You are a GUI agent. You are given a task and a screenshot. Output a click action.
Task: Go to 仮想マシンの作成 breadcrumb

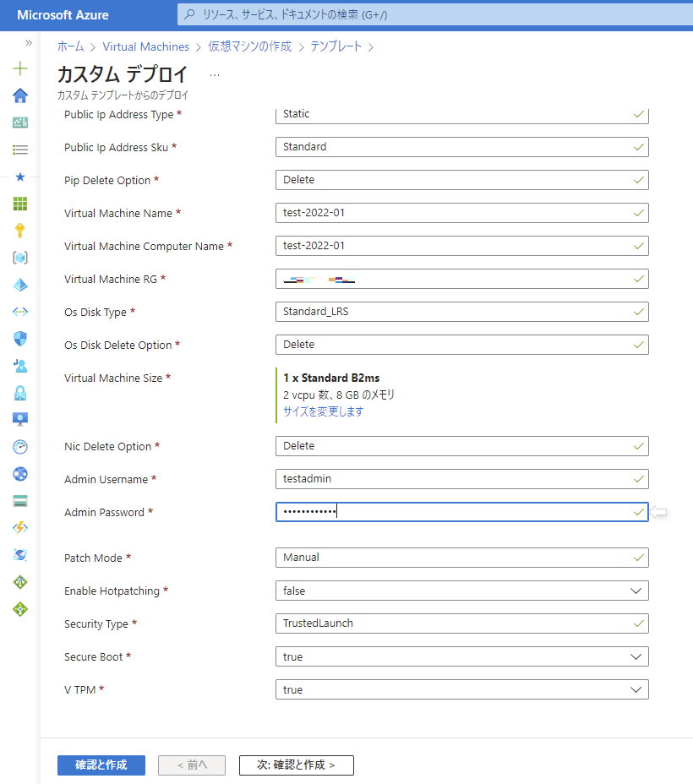[249, 46]
